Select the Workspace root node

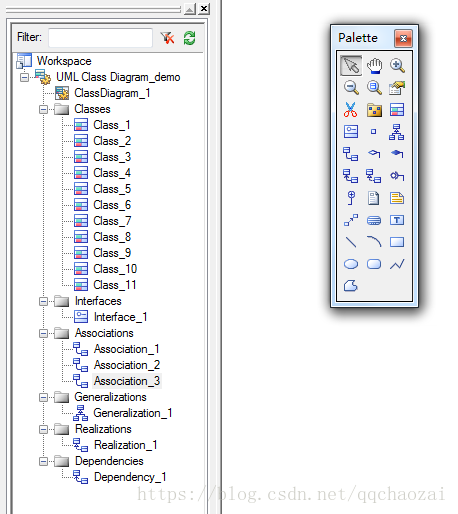[x=64, y=61]
